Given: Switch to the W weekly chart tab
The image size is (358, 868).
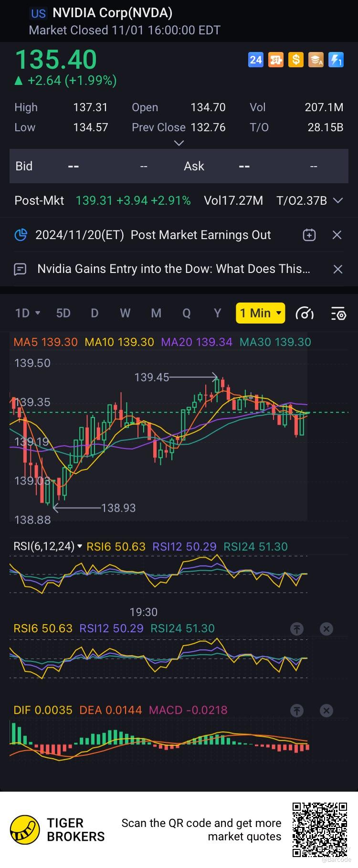Looking at the screenshot, I should (125, 313).
